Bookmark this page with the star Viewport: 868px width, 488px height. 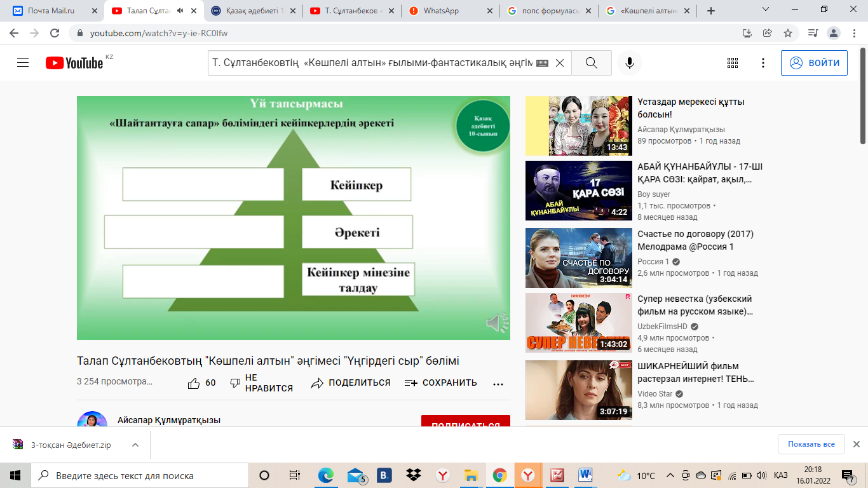coord(788,33)
